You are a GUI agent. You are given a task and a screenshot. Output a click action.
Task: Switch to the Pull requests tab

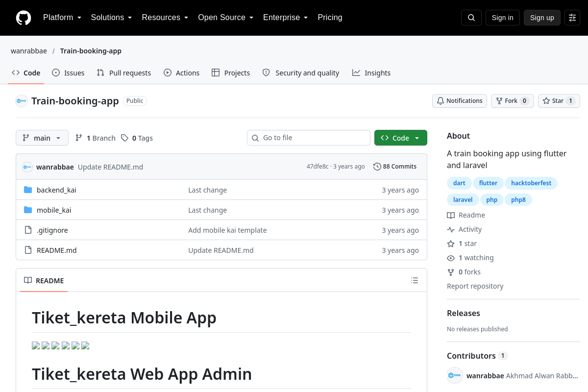pyautogui.click(x=124, y=73)
